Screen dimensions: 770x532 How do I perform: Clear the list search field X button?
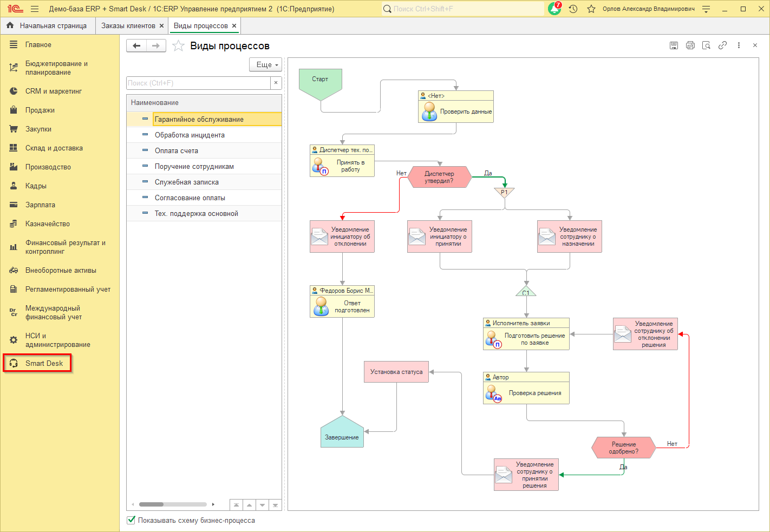(276, 83)
